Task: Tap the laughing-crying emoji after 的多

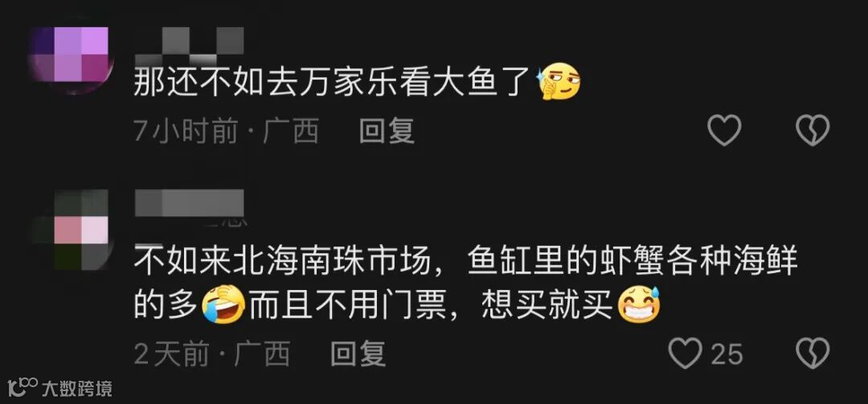Action: click(x=223, y=304)
